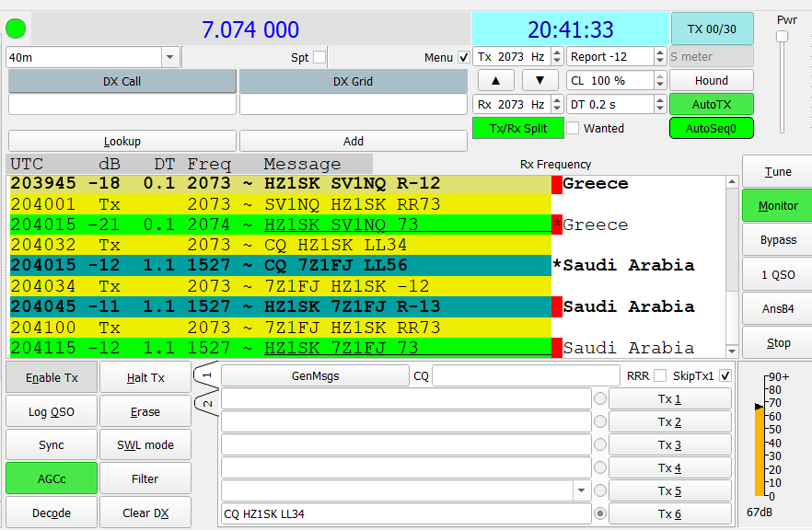This screenshot has height=530, width=812.
Task: Click the Tx 3 send button
Action: click(669, 444)
